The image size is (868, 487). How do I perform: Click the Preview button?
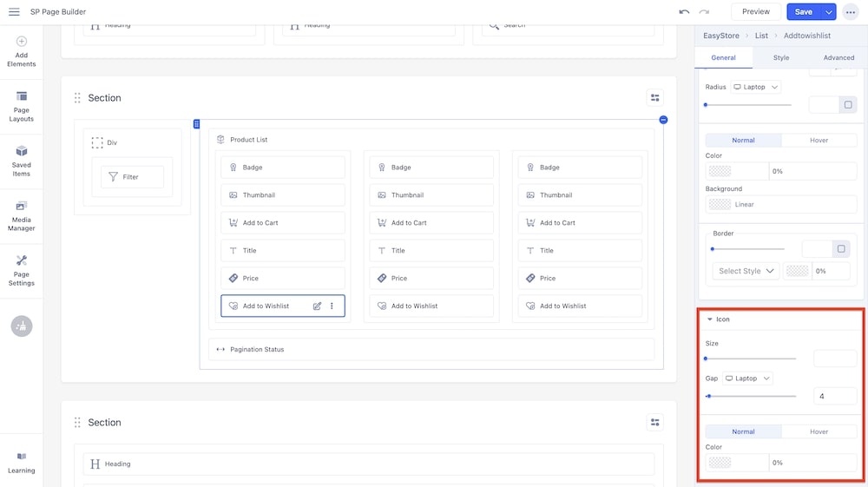(755, 12)
